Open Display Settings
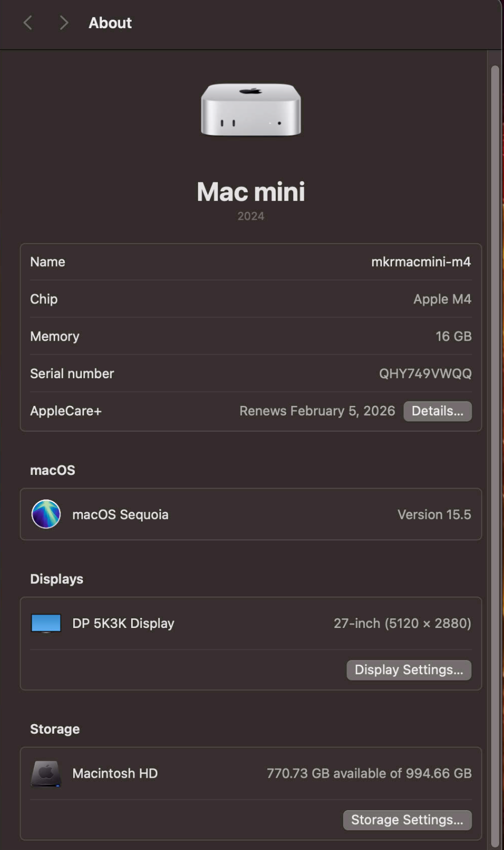Image resolution: width=504 pixels, height=850 pixels. 409,670
